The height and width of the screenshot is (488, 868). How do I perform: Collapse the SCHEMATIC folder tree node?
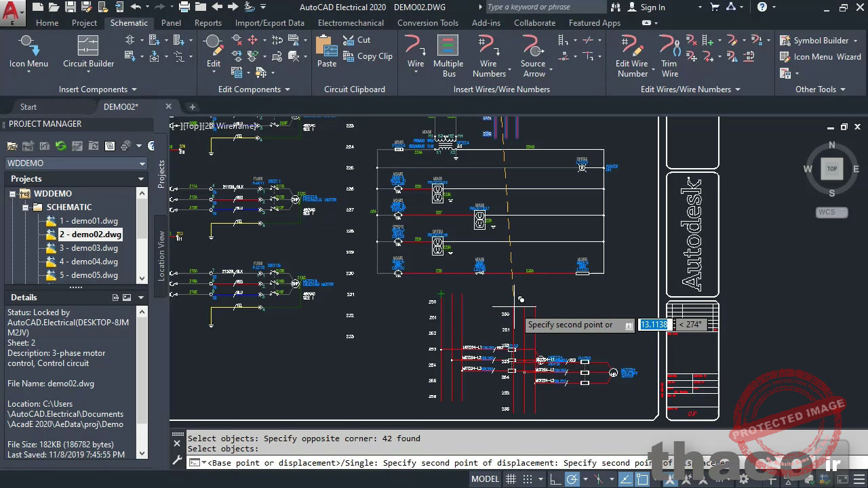pos(26,207)
